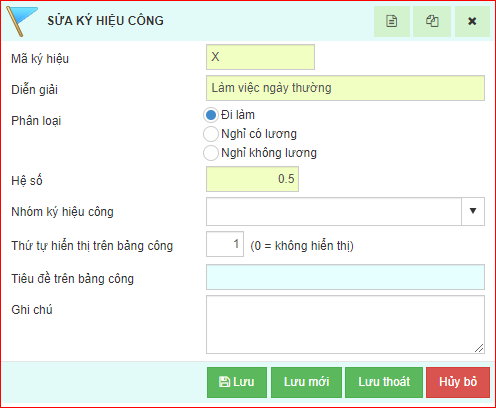The width and height of the screenshot is (496, 408).
Task: Click inside the Ghi chú textarea
Action: point(345,324)
